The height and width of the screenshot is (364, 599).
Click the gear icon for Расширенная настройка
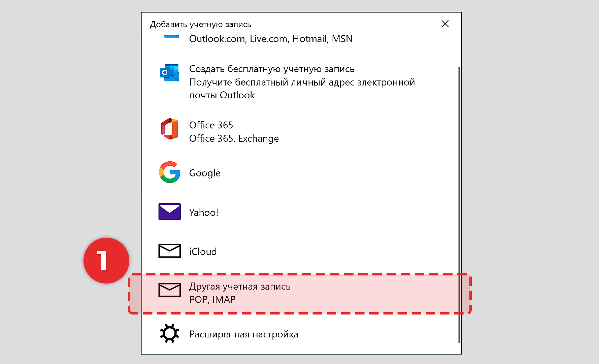point(169,333)
